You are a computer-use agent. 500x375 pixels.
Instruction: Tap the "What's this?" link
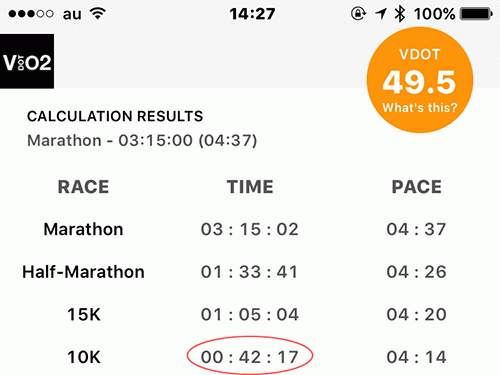coord(420,108)
